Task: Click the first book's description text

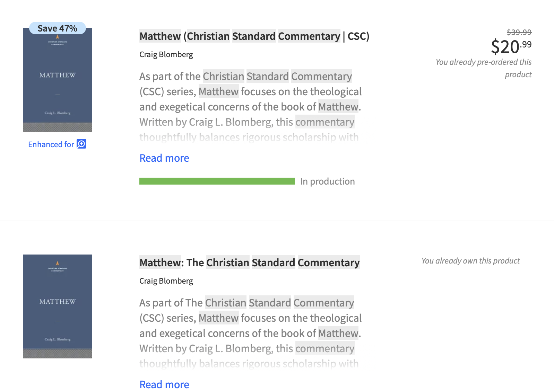Action: pos(250,107)
